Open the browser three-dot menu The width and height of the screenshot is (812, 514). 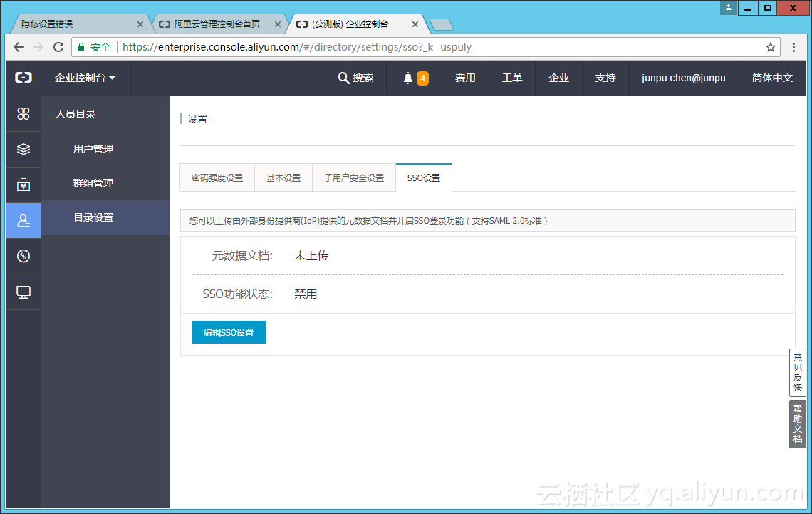pyautogui.click(x=794, y=47)
